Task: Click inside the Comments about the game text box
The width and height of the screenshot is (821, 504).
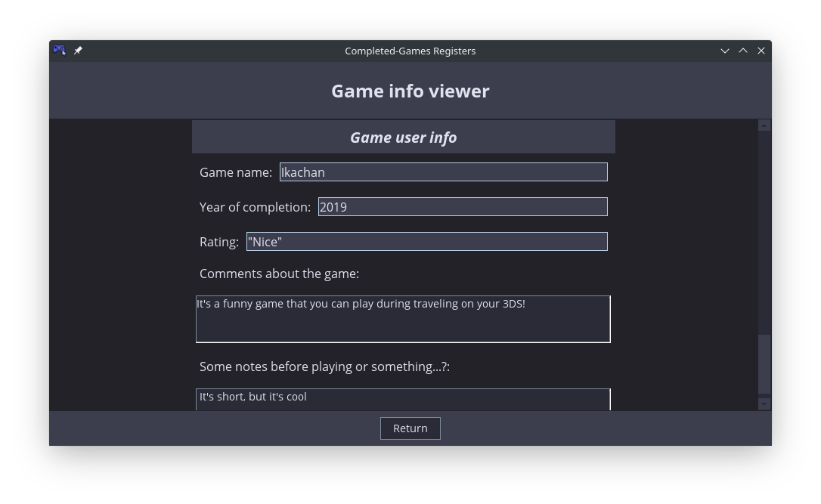Action: point(403,320)
